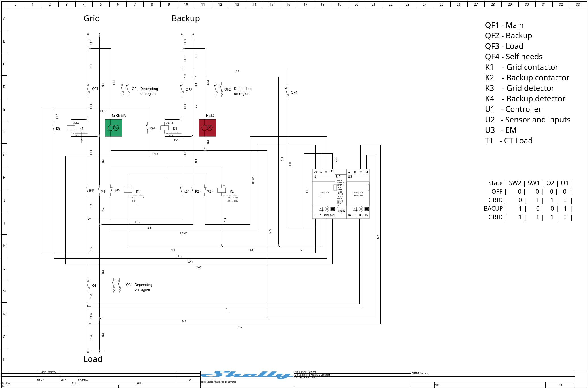The image size is (588, 389).
Task: Click the K4 contact switch symbol
Action: coord(148,128)
